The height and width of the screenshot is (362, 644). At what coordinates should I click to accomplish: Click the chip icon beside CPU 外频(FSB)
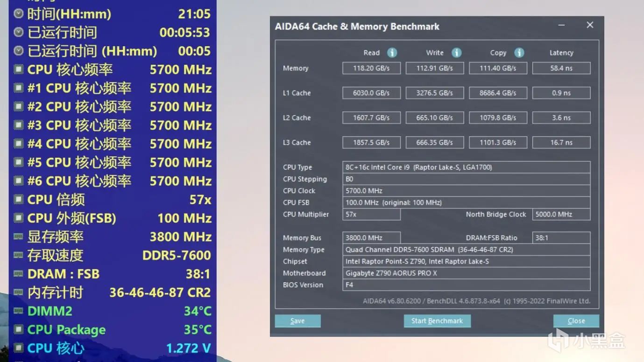(x=19, y=218)
